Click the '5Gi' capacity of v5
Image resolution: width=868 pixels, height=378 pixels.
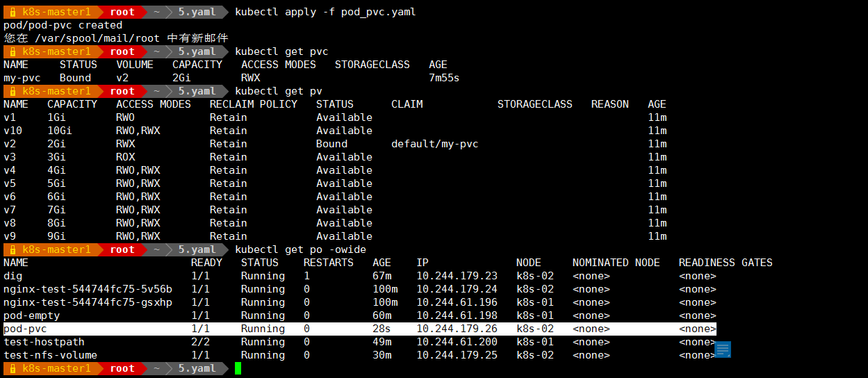pos(56,183)
